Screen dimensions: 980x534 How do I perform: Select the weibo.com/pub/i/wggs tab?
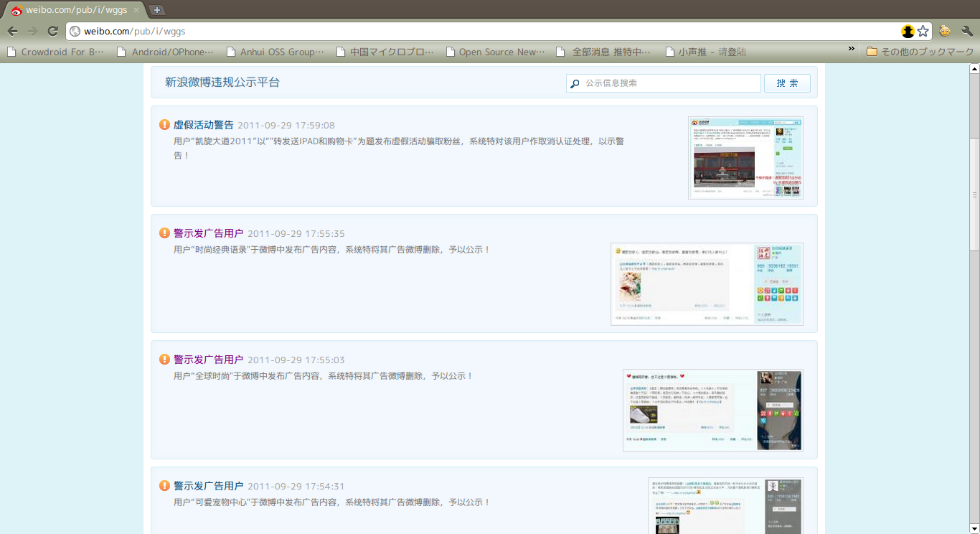(x=75, y=10)
